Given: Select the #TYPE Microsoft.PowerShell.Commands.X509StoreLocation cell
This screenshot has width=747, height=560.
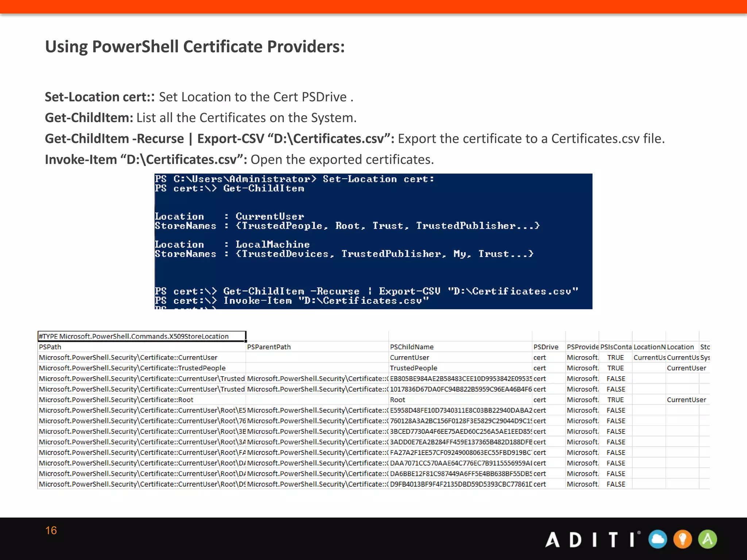Looking at the screenshot, I should [x=142, y=336].
